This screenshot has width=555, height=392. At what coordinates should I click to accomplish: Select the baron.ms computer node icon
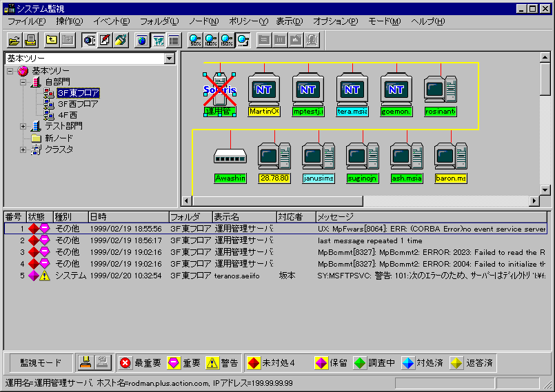point(451,156)
